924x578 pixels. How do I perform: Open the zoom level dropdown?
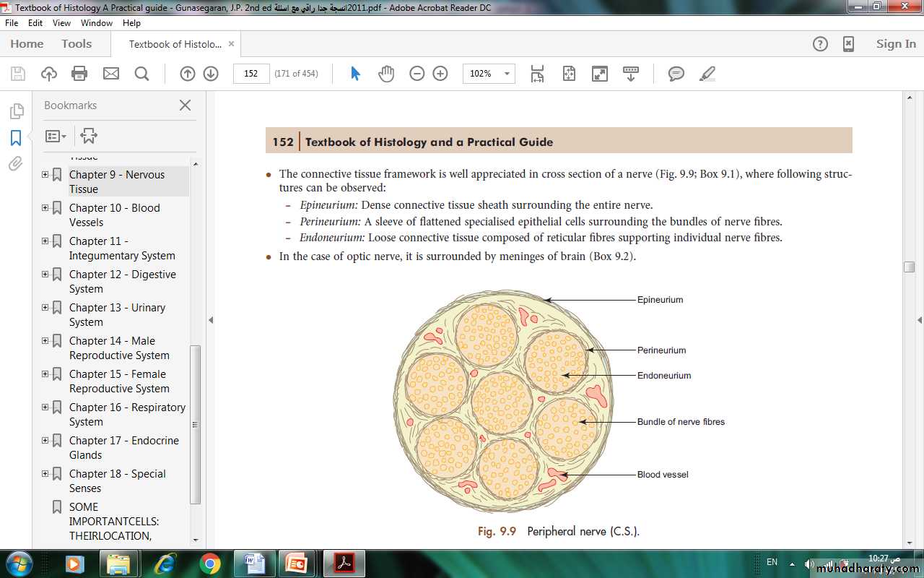(507, 74)
